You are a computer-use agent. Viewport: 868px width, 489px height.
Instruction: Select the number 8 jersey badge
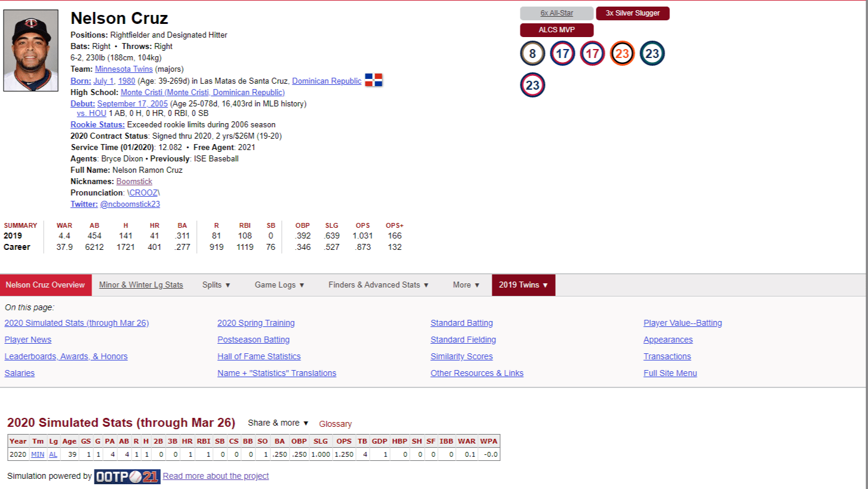point(532,53)
